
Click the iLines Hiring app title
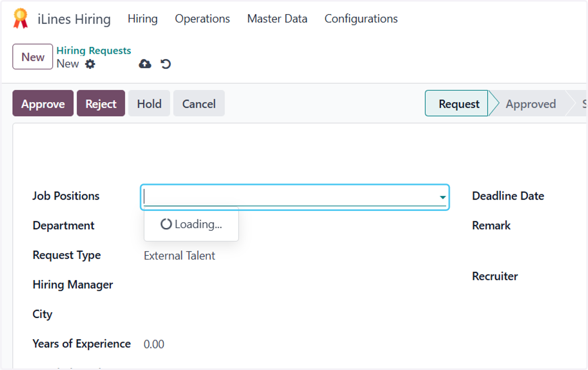point(74,20)
